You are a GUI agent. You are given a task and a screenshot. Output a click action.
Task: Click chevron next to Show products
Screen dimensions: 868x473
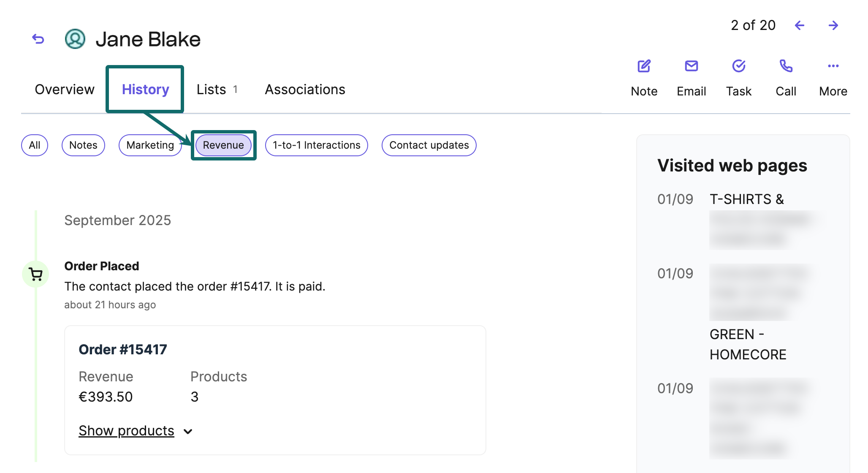pos(188,431)
